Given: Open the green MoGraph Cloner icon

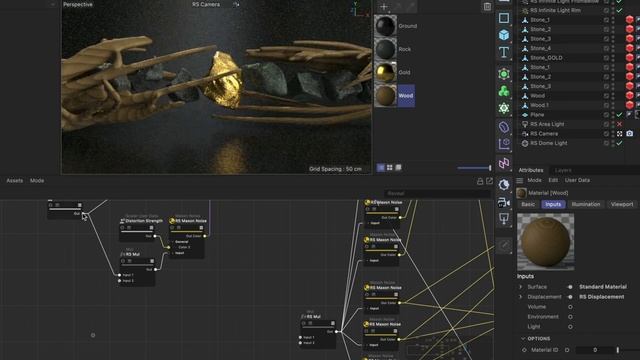Looking at the screenshot, I should [504, 91].
